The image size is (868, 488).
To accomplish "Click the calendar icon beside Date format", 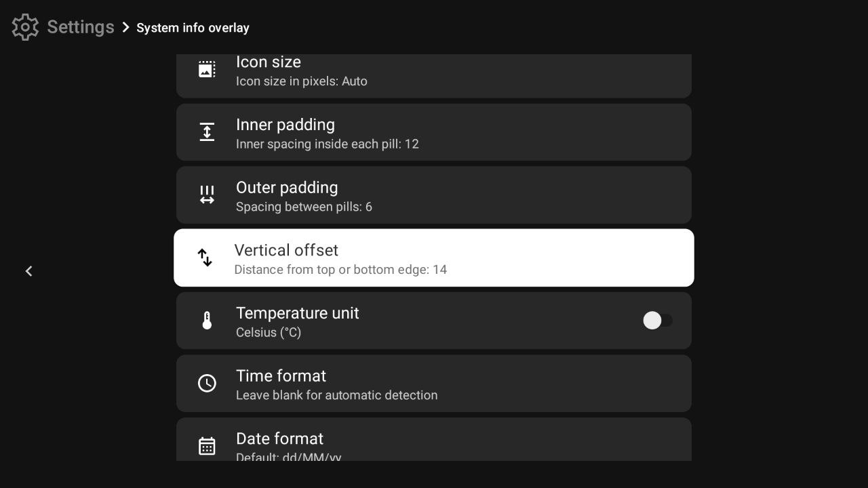I will point(207,445).
